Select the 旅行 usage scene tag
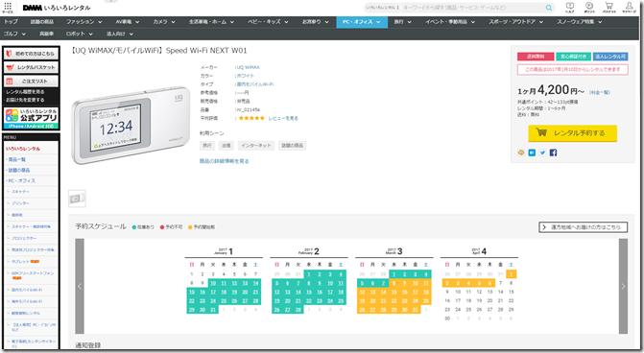The image size is (644, 353). (207, 145)
